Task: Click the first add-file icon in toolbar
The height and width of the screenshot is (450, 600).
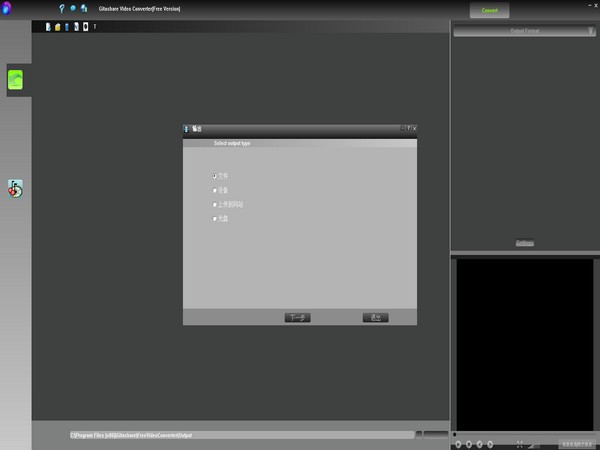Action: [48, 26]
